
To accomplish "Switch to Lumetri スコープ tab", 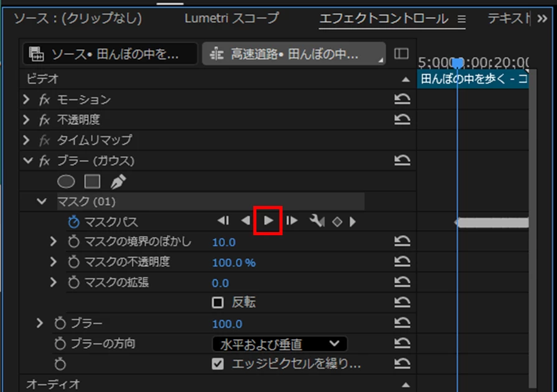I will [x=232, y=18].
